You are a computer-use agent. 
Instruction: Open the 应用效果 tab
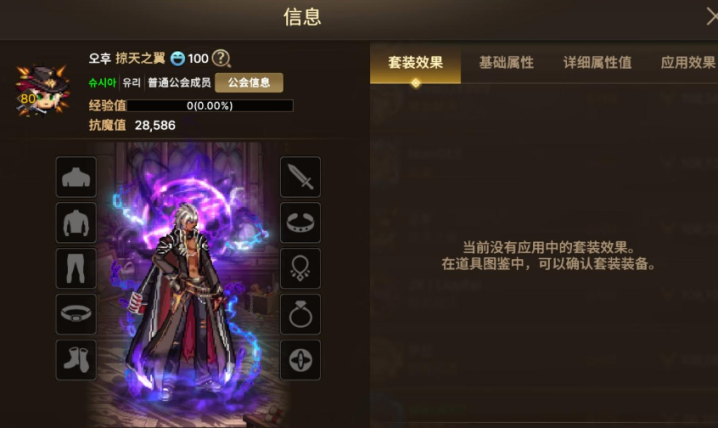(688, 63)
